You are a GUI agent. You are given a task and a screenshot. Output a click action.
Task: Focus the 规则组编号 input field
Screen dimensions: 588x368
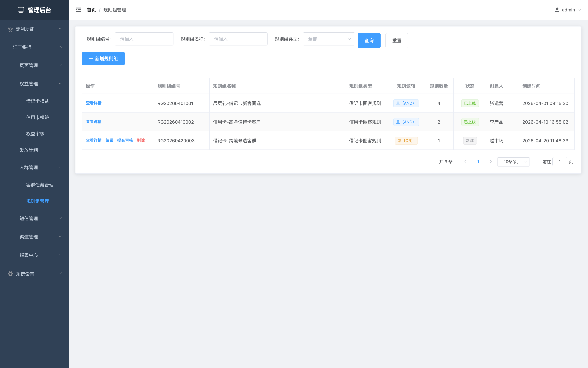coord(144,39)
